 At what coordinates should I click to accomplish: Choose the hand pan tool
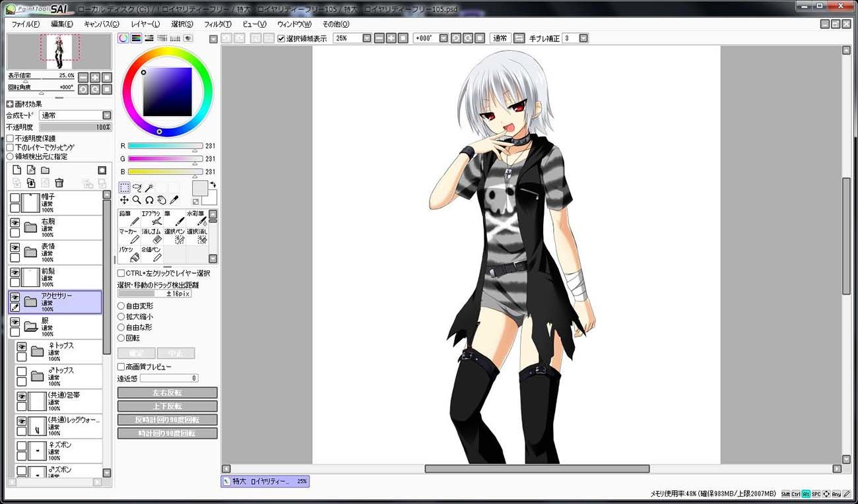coord(162,199)
